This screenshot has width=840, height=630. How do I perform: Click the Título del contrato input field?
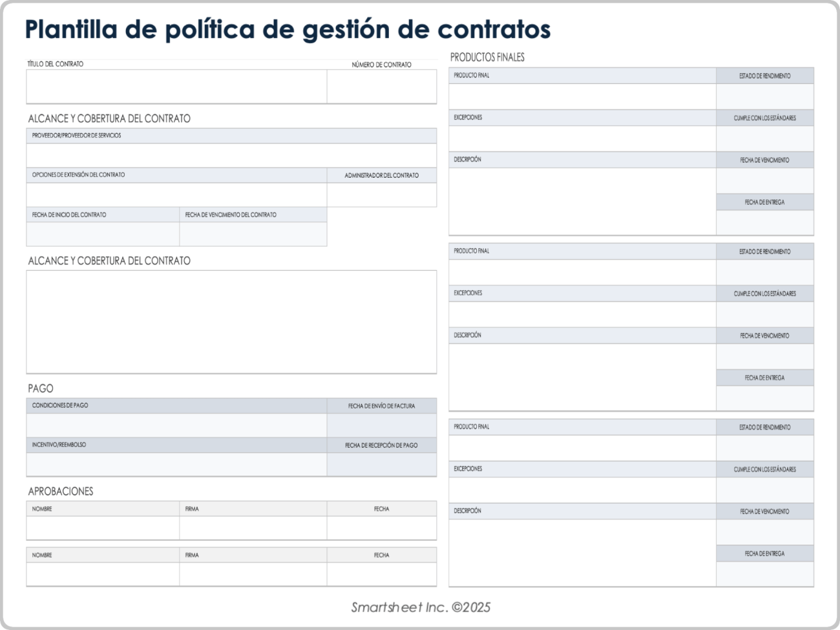pos(176,87)
